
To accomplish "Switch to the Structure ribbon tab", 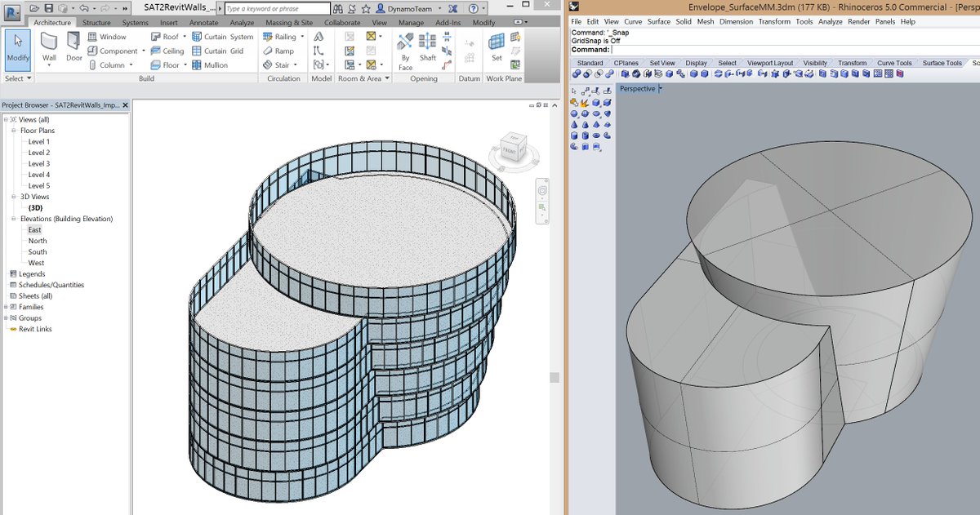I will pyautogui.click(x=96, y=23).
